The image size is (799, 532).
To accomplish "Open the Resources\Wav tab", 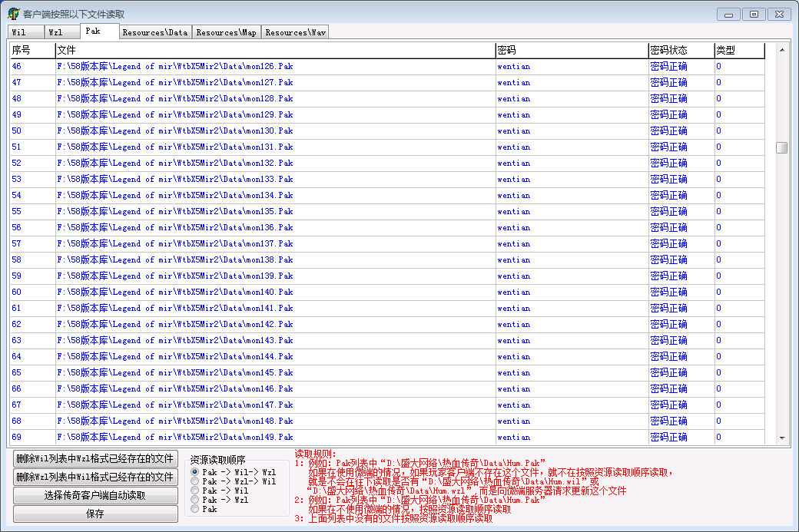I will 295,32.
